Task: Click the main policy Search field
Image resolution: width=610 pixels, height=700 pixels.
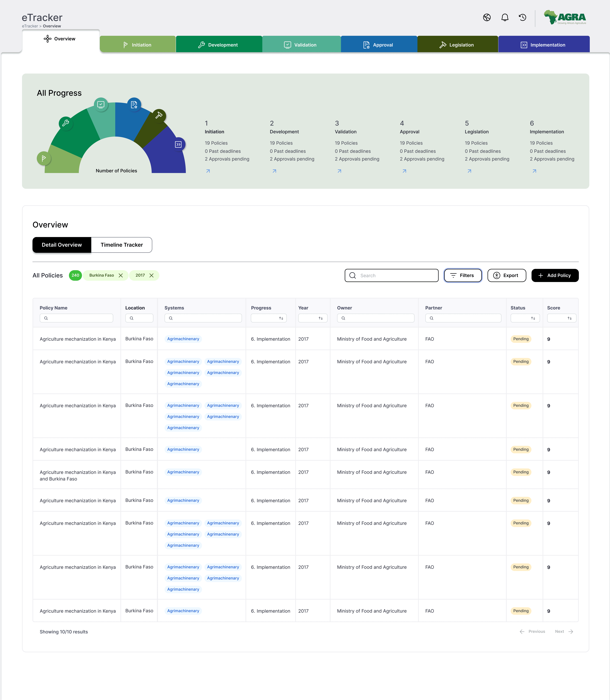Action: [x=391, y=275]
